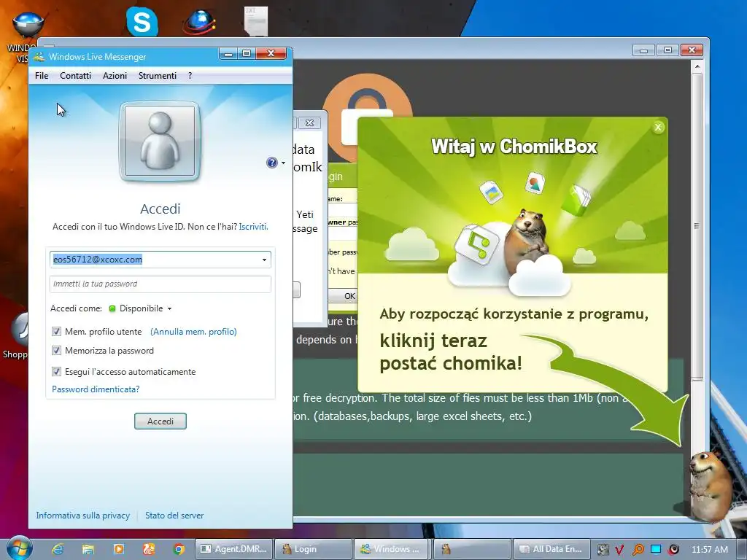Click the 11:57 AM clock
The width and height of the screenshot is (747, 560).
(x=709, y=550)
